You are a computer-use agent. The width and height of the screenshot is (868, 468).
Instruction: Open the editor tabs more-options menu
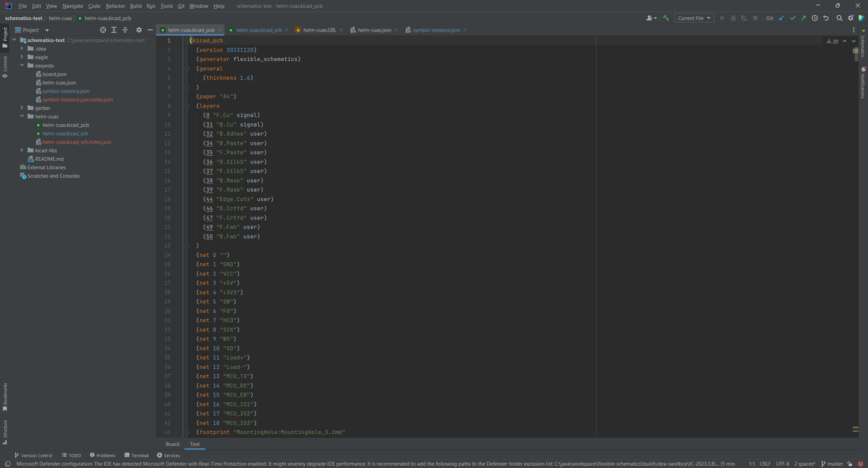[x=853, y=30]
